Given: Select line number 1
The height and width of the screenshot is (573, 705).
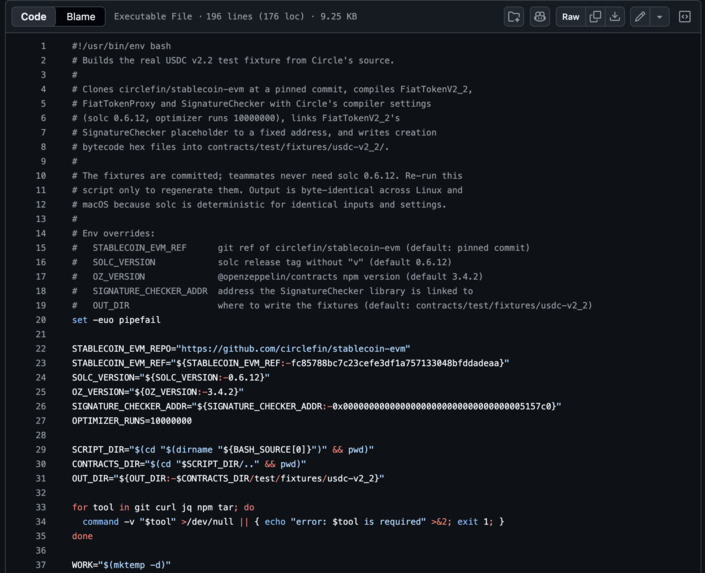Looking at the screenshot, I should (43, 46).
